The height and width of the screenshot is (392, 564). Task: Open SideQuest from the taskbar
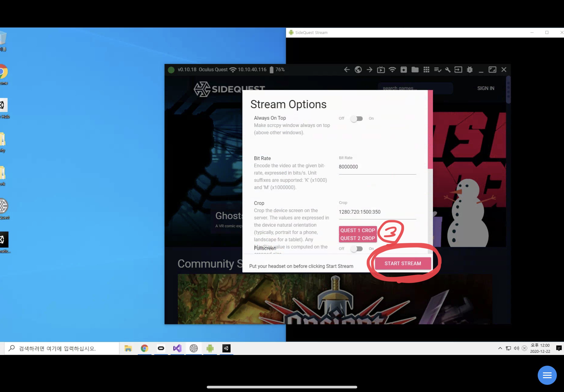194,348
